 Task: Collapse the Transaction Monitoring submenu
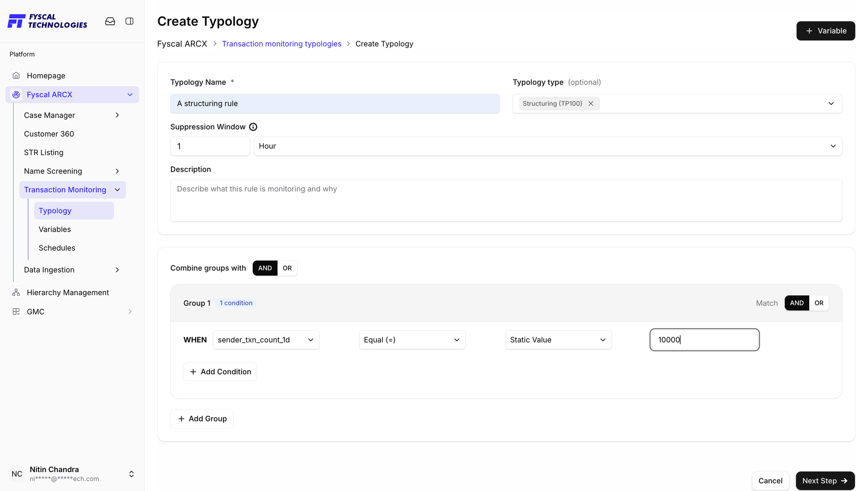tap(117, 190)
